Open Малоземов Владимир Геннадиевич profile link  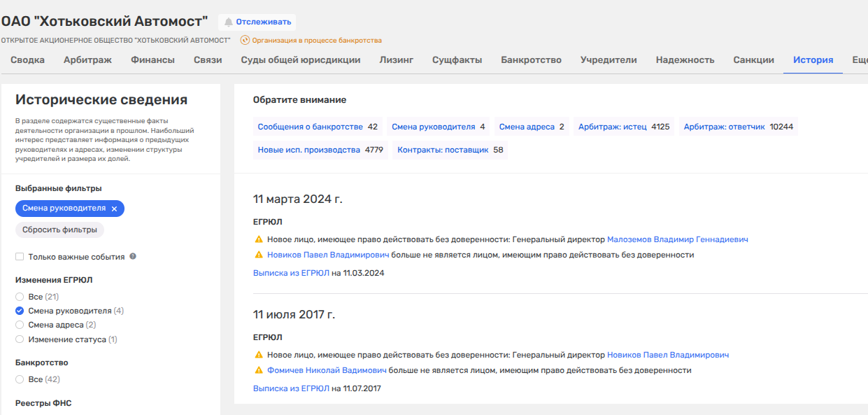(x=677, y=239)
